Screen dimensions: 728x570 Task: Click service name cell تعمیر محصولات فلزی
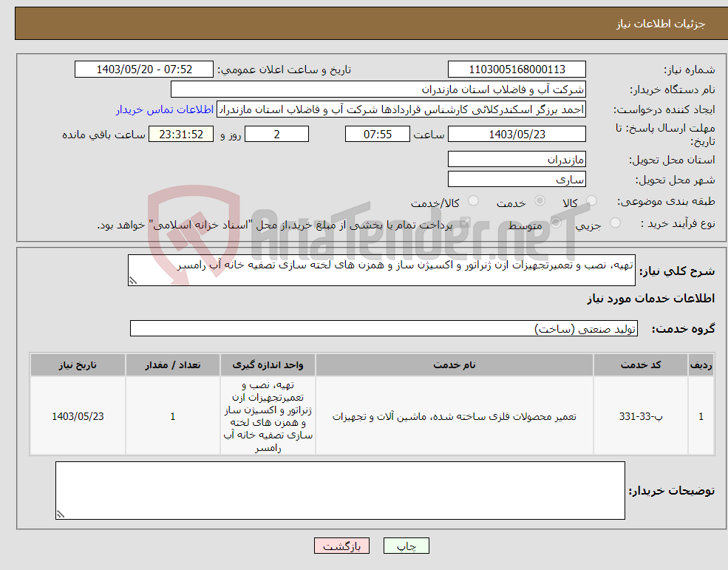[x=455, y=416]
